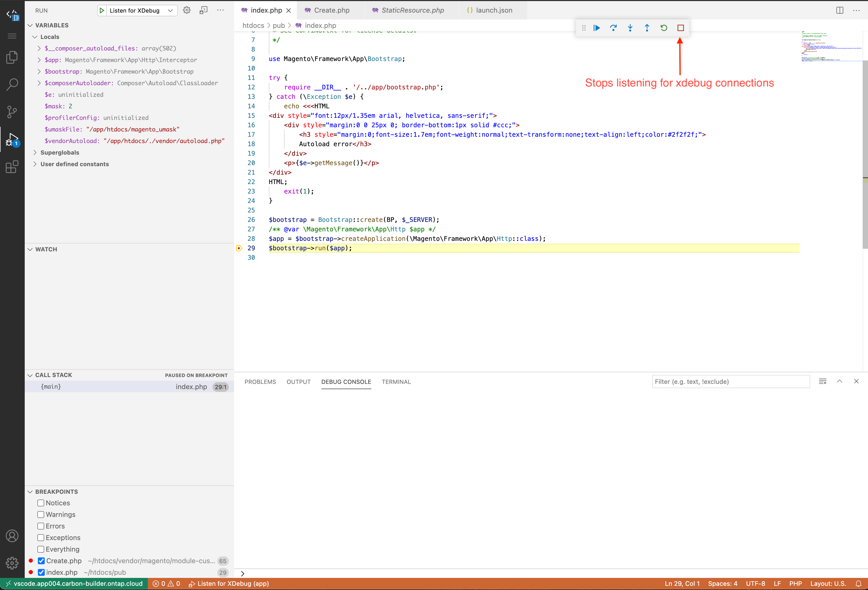868x590 pixels.
Task: Switch to Create.php editor tab
Action: [x=331, y=11]
